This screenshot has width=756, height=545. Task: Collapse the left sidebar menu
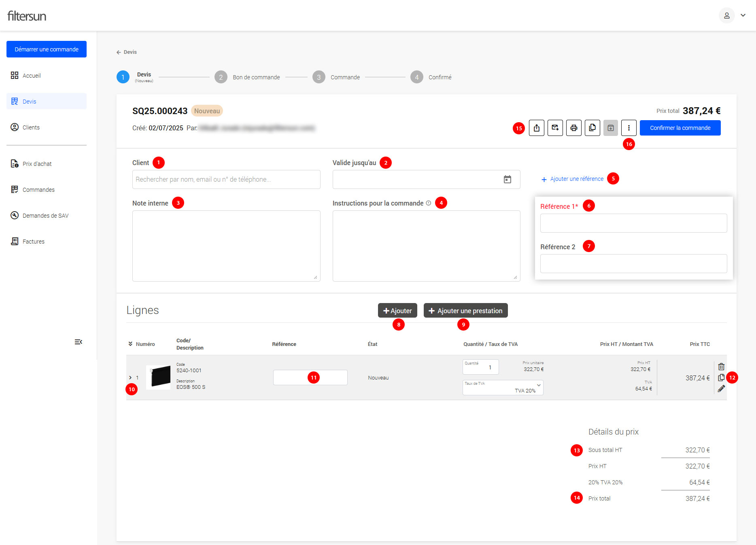coord(78,342)
